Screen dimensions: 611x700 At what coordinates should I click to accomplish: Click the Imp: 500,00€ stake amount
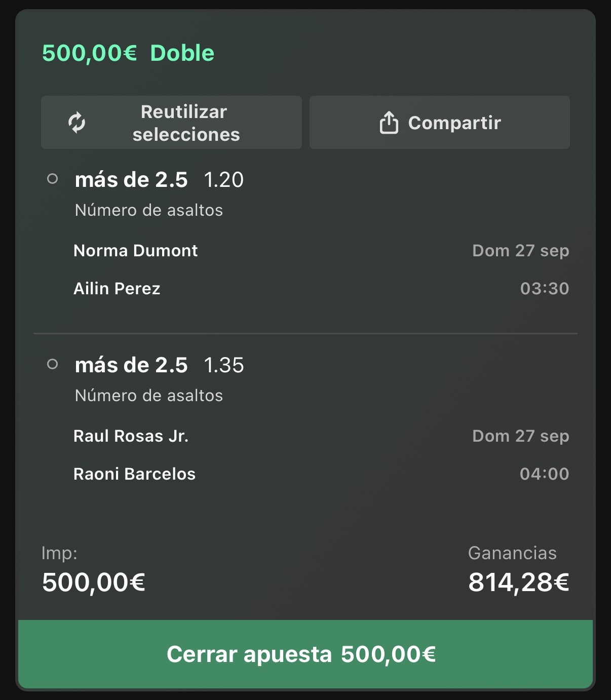[x=94, y=582]
